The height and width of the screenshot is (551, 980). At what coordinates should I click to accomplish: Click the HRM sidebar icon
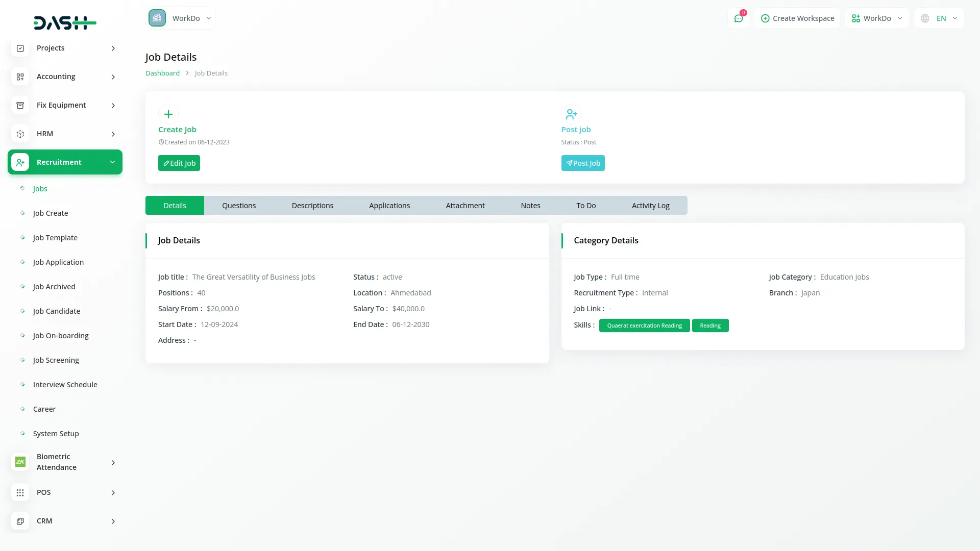20,134
